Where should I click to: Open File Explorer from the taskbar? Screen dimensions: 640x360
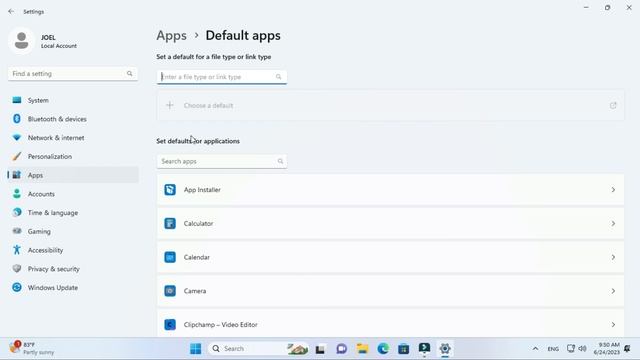click(362, 349)
